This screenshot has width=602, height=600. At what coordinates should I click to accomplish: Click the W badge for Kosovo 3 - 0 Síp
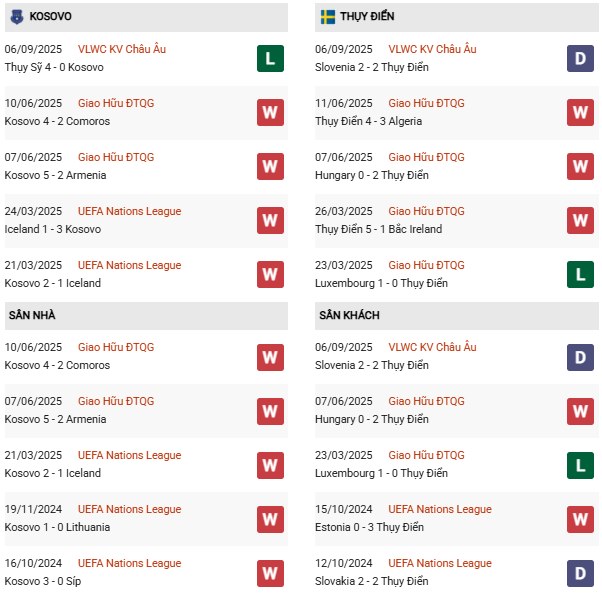(x=270, y=572)
